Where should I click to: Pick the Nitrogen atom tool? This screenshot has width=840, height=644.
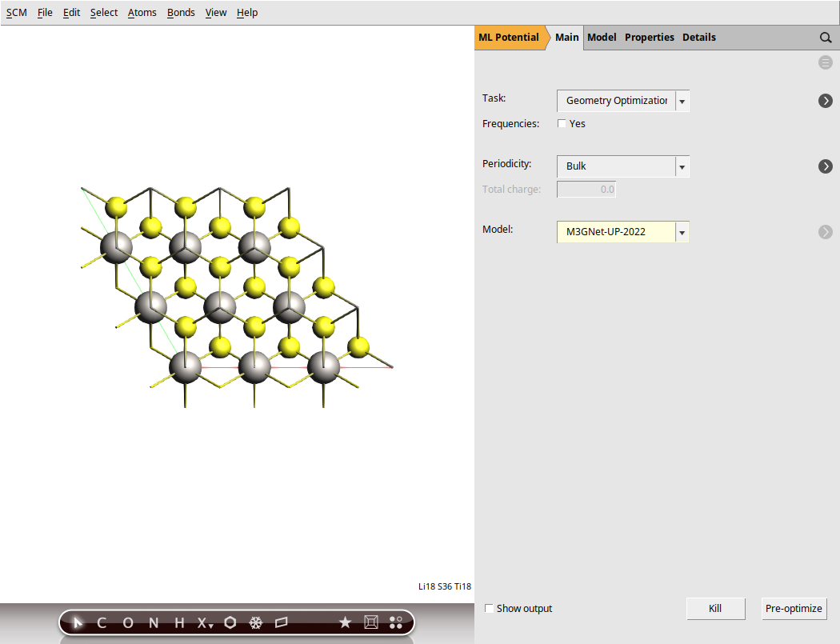pos(153,622)
